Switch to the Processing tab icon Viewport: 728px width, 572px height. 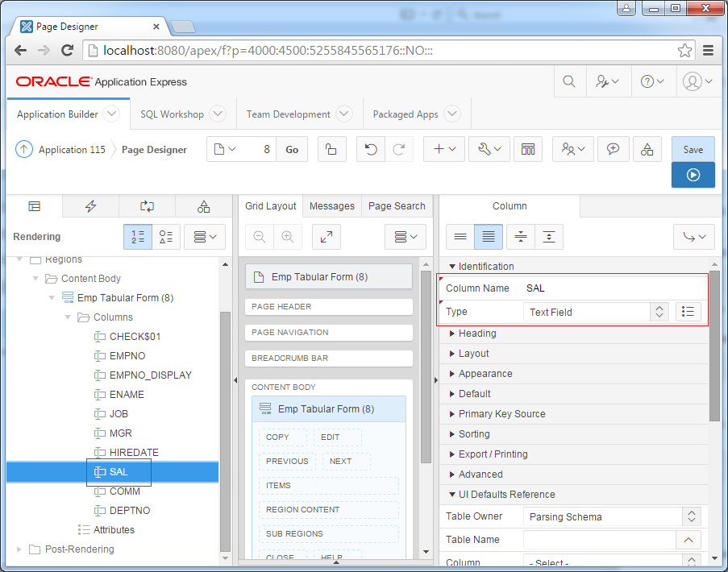click(148, 206)
